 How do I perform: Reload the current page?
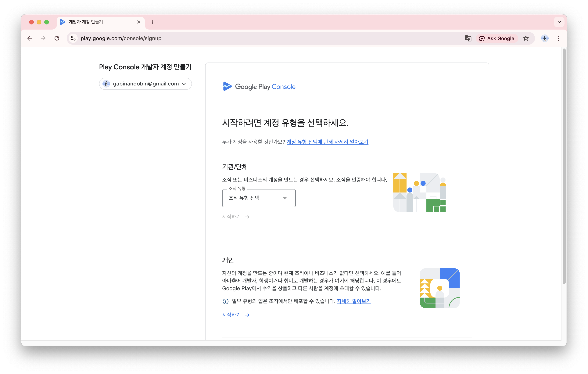(57, 38)
